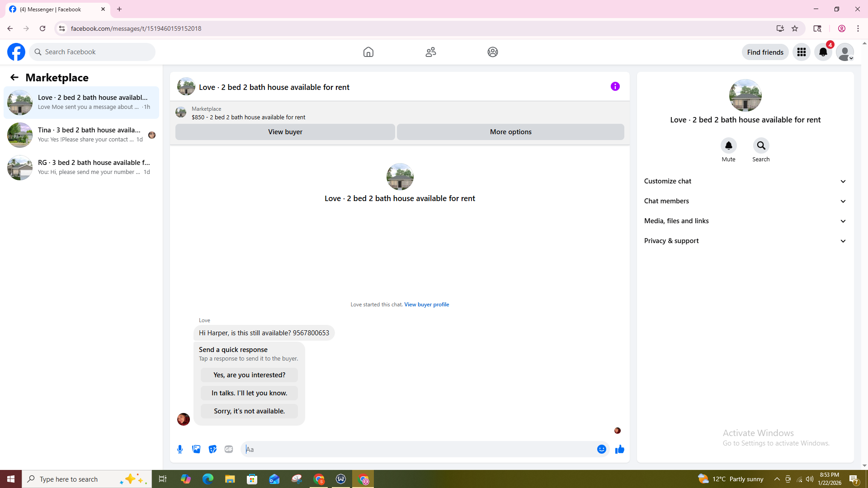
Task: Open Microsoft Store from taskbar
Action: pyautogui.click(x=252, y=479)
